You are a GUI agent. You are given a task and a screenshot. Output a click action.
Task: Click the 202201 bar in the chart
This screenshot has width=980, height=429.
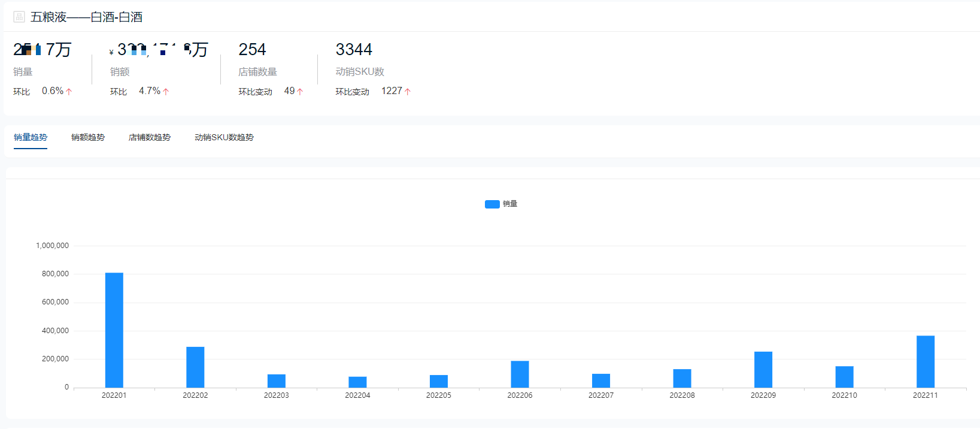[x=114, y=330]
